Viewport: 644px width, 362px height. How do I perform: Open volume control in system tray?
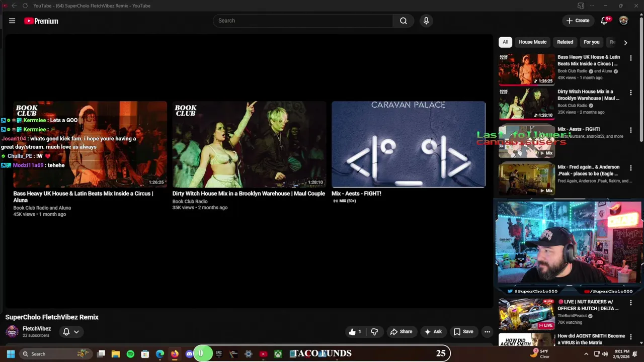click(x=606, y=354)
